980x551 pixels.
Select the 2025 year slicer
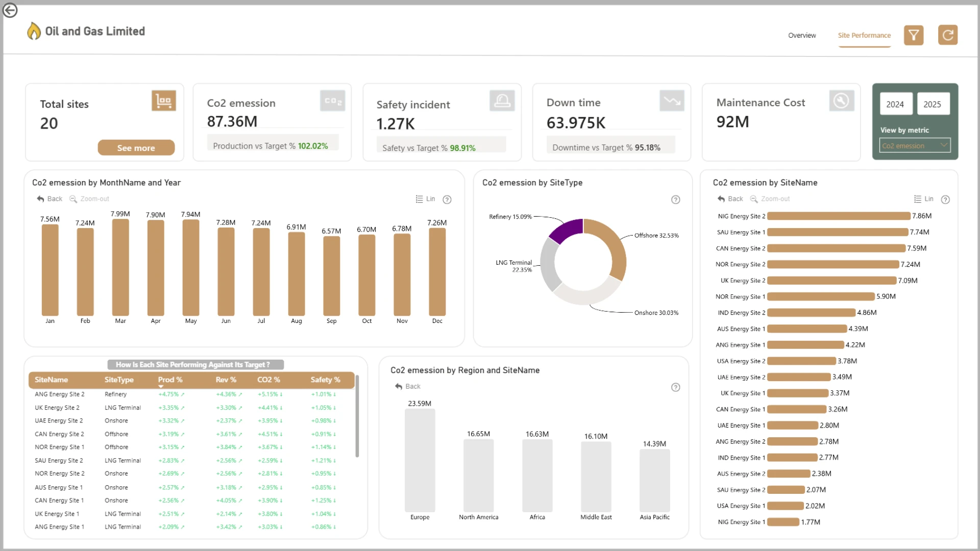pos(932,104)
